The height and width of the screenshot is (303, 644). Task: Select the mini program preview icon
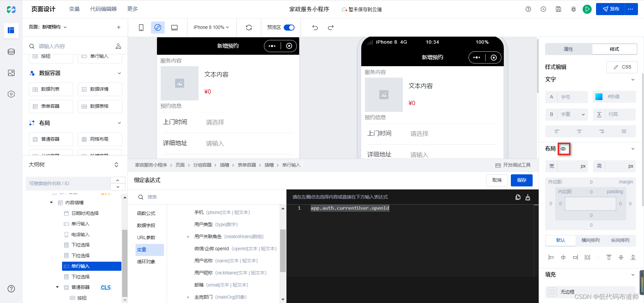[x=158, y=28]
